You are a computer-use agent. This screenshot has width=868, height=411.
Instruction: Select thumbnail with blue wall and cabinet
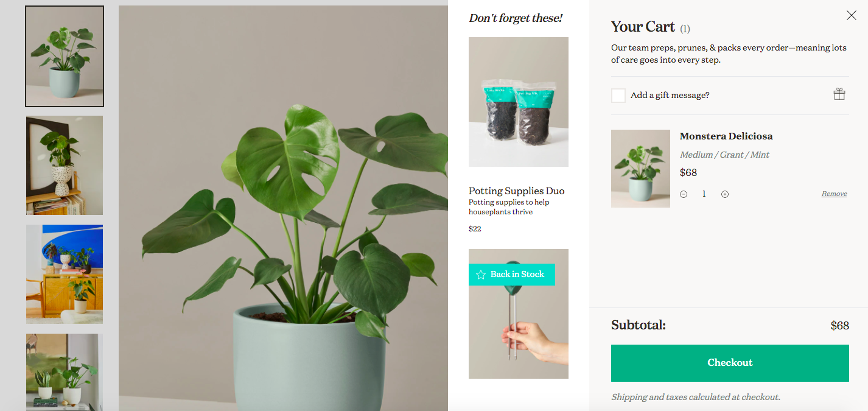click(x=65, y=274)
